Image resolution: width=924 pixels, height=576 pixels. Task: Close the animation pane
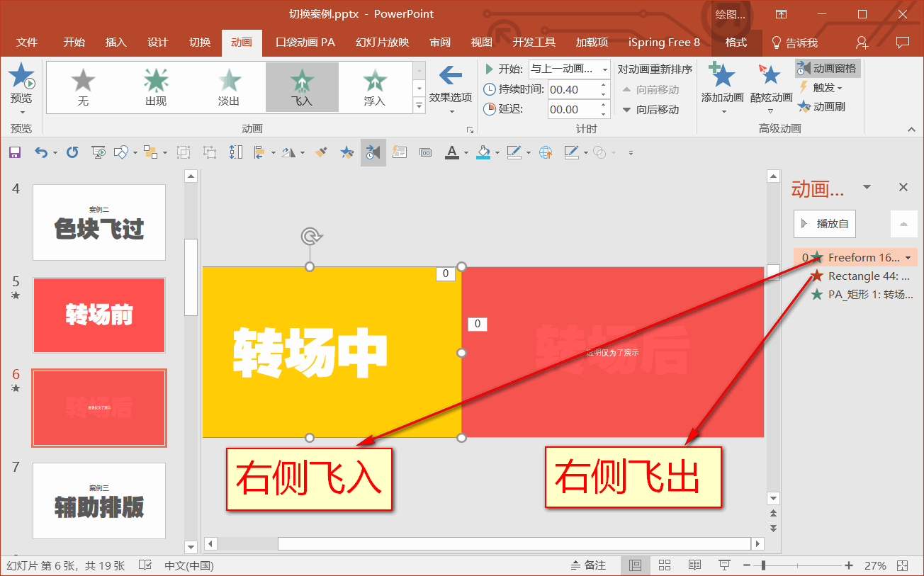[903, 187]
